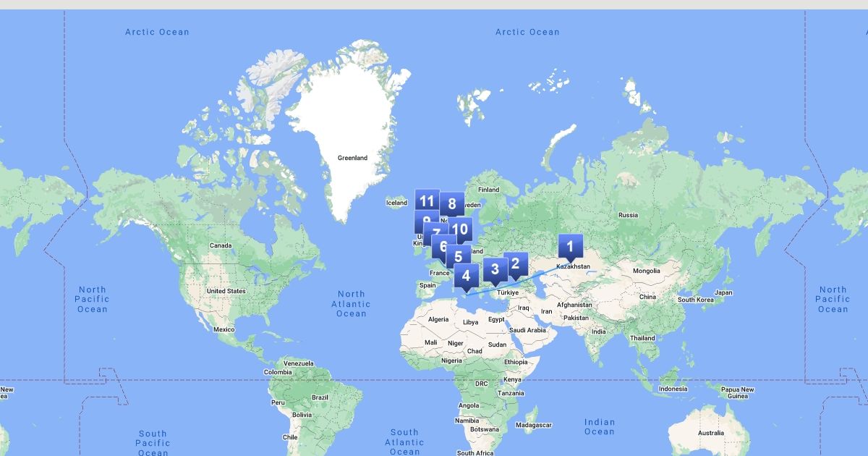Click the Namibia label
This screenshot has width=868, height=456.
coord(467,421)
